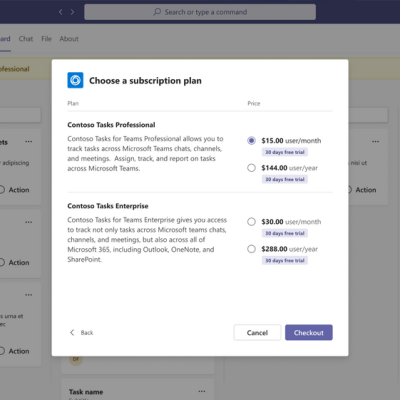Viewport: 400px width, 400px height.
Task: Click the Professional plan description text
Action: 145,153
